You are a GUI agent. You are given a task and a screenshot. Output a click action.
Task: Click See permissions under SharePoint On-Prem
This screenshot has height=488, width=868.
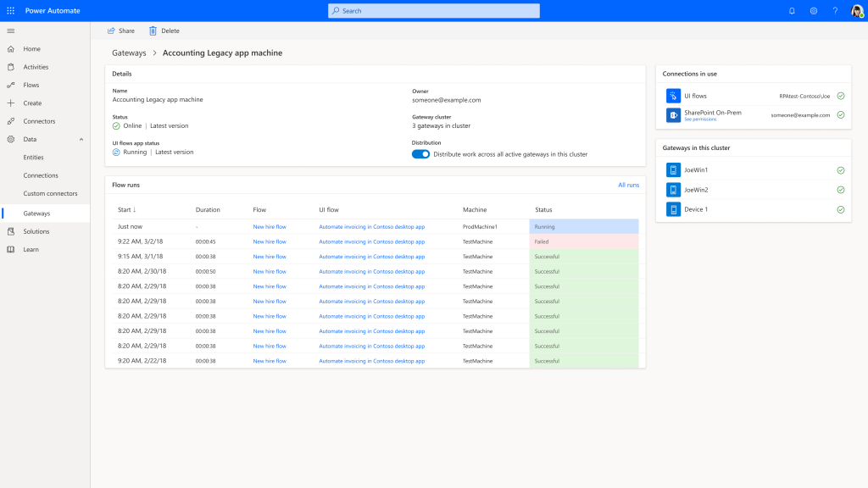(x=700, y=119)
